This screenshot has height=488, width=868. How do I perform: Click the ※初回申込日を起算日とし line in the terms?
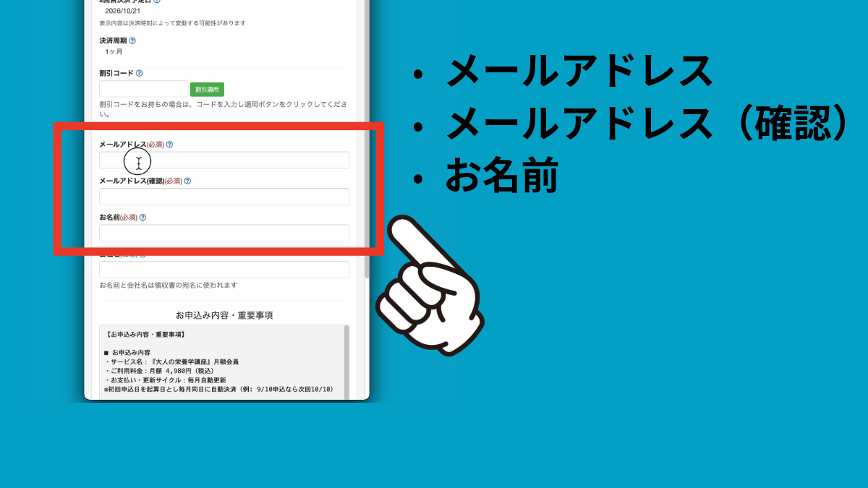[x=218, y=389]
